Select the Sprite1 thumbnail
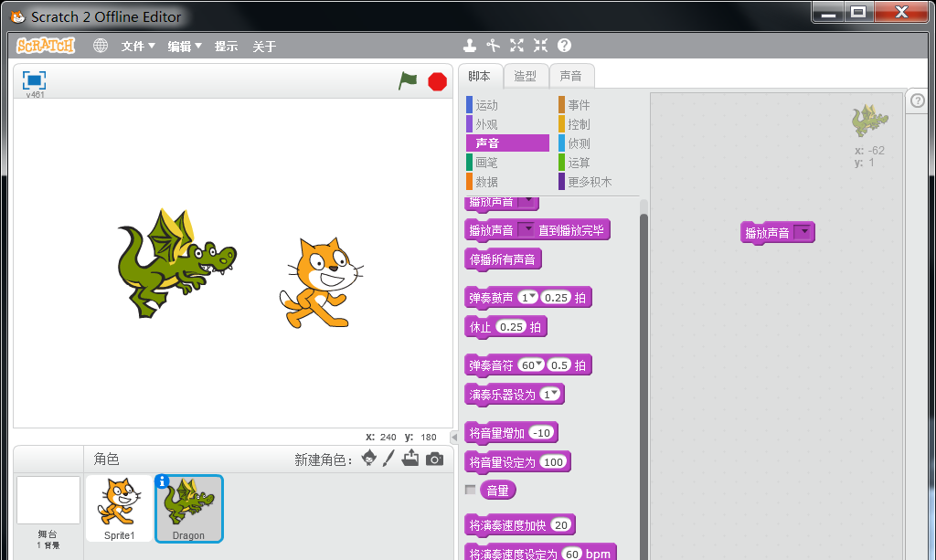936x560 pixels. pyautogui.click(x=120, y=509)
